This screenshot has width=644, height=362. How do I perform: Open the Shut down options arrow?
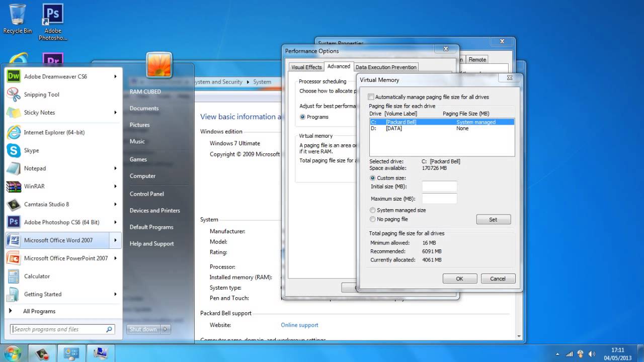(x=166, y=329)
